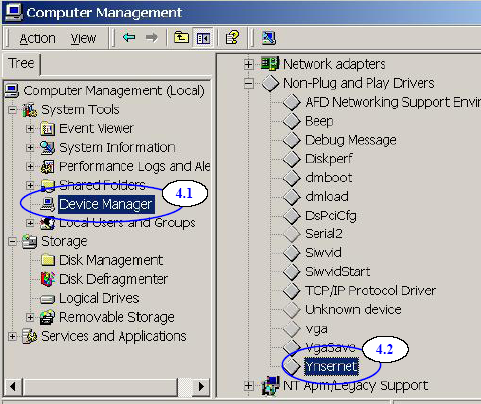
Task: Select the dmboot driver entry
Action: 328,178
